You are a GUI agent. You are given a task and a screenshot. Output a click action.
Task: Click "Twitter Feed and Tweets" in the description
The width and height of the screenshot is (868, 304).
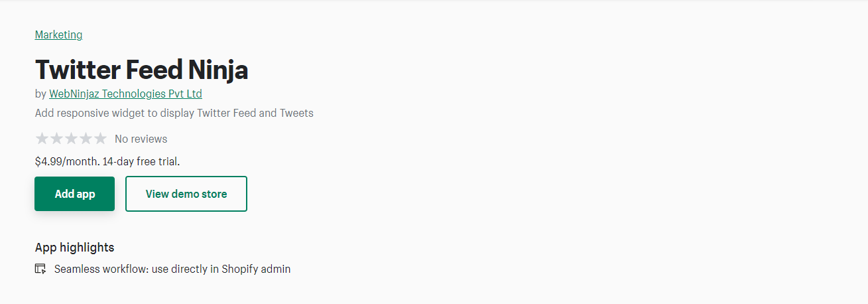(255, 113)
